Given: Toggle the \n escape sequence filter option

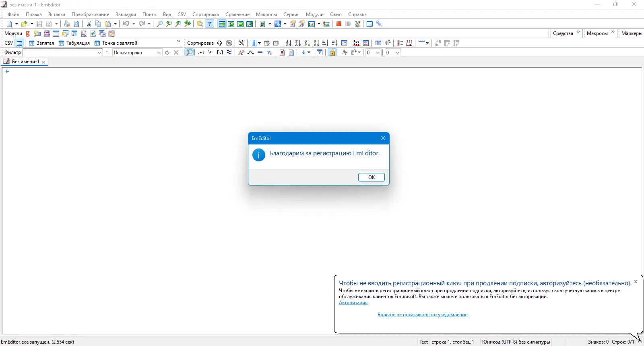Looking at the screenshot, I should (211, 52).
